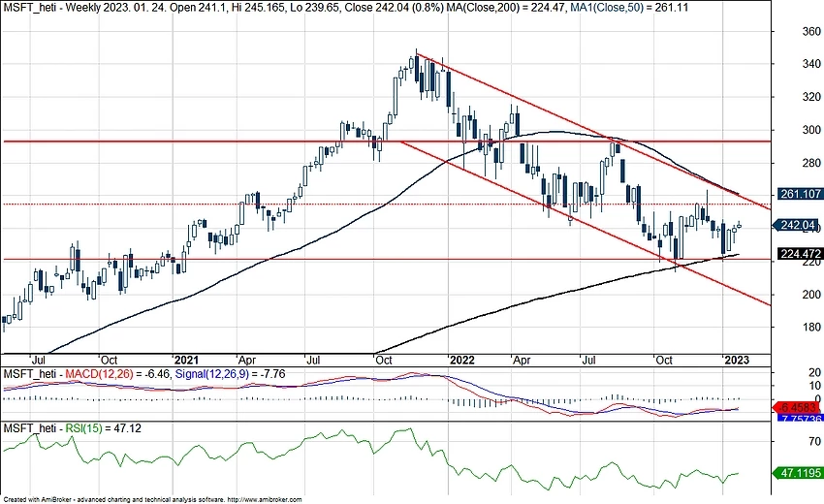Click the 2022 year label on the time axis
This screenshot has width=824, height=504.
pos(461,360)
